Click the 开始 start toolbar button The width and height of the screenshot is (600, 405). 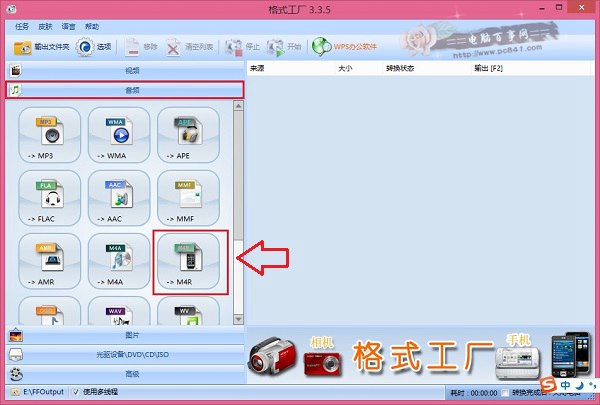point(284,47)
